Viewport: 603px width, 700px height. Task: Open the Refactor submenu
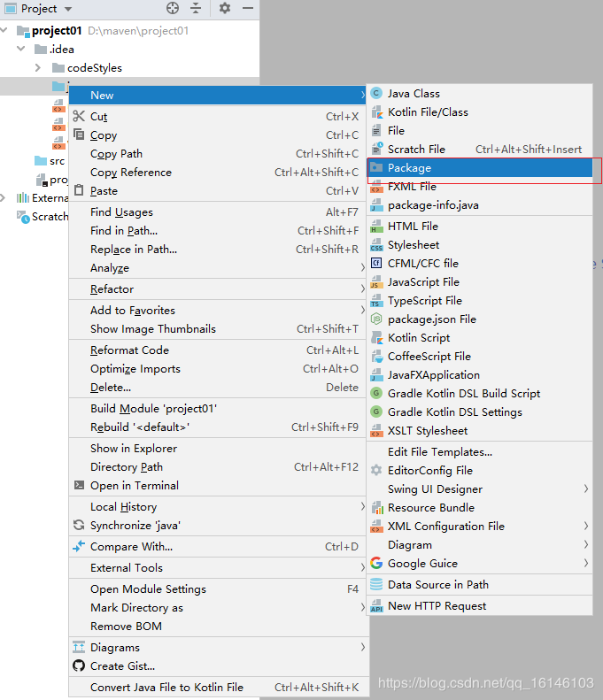pos(218,289)
